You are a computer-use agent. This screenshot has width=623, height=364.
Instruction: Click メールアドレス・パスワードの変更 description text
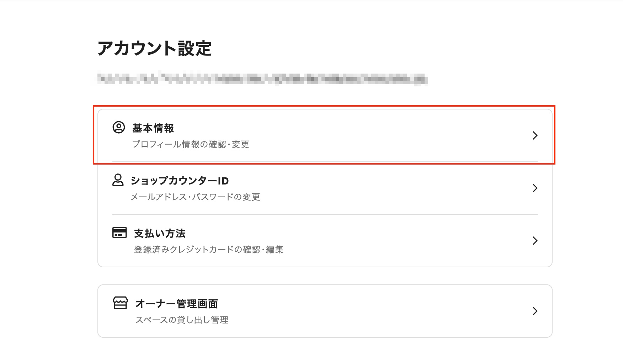coord(195,197)
